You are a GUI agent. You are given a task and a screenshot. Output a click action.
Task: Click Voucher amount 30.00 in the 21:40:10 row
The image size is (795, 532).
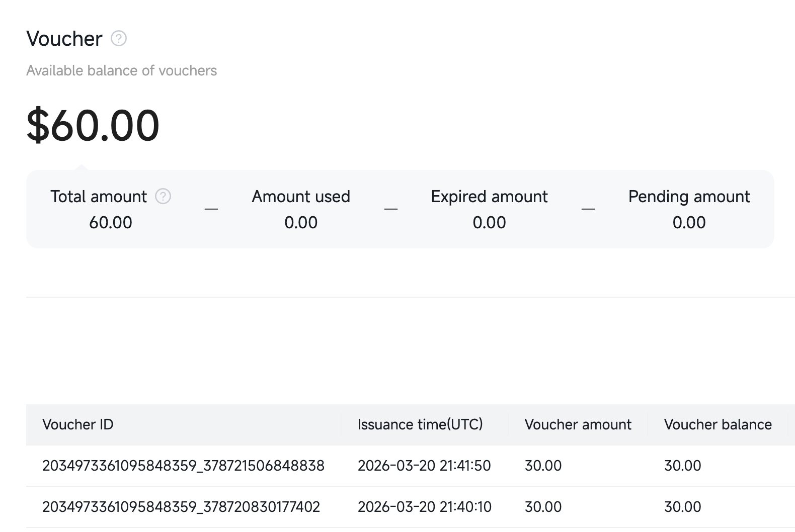coord(543,507)
